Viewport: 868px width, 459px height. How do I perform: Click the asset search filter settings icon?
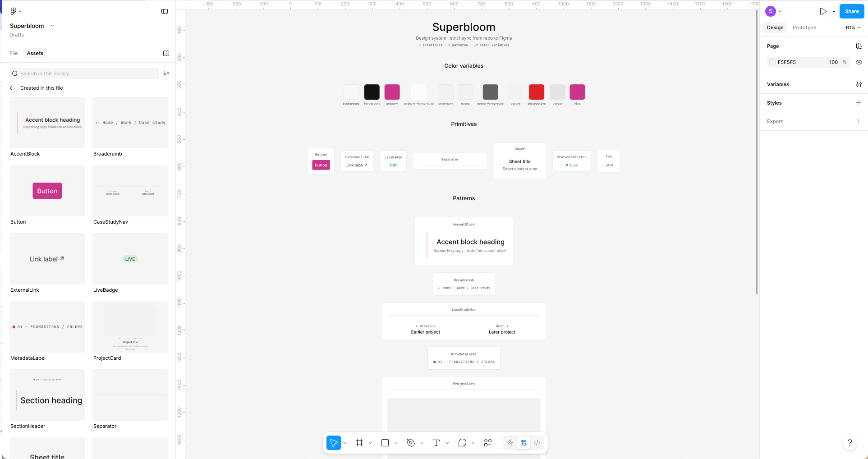[x=166, y=73]
